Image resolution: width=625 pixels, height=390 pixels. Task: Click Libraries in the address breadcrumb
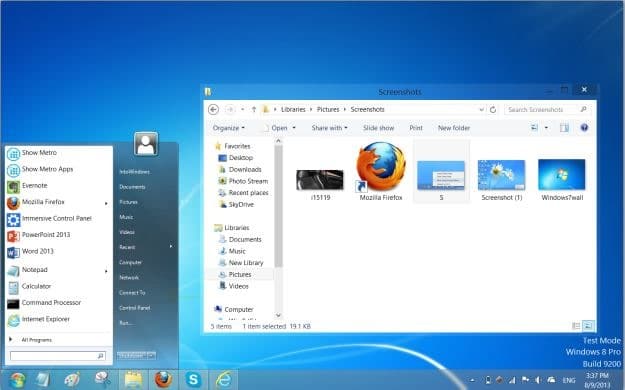pyautogui.click(x=293, y=109)
